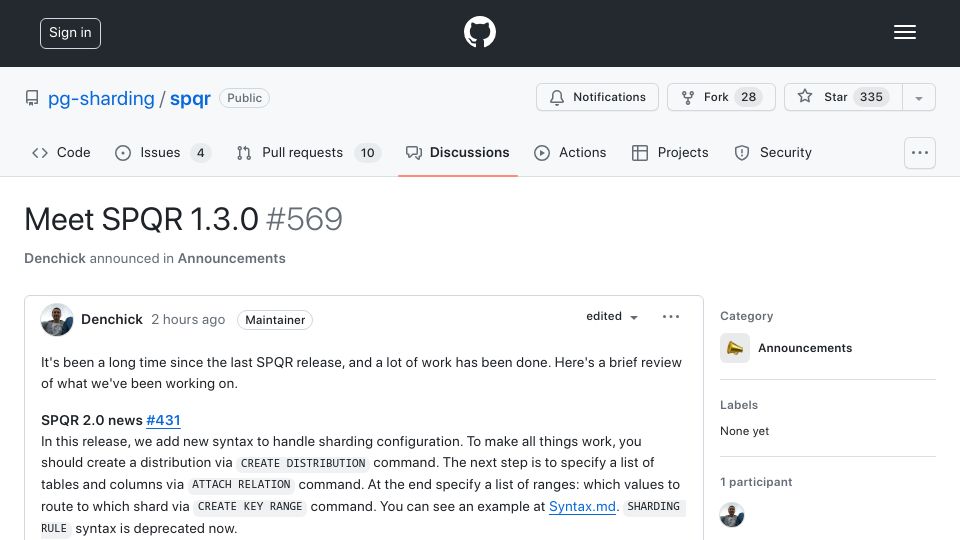Open the spqr repository link
Viewport: 960px width, 540px height.
pos(190,99)
